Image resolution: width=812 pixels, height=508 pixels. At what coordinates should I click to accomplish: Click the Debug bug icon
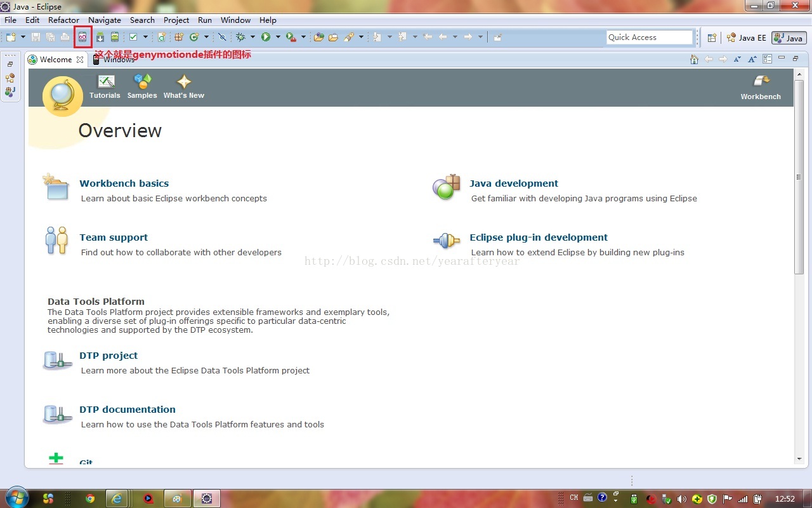(x=240, y=37)
